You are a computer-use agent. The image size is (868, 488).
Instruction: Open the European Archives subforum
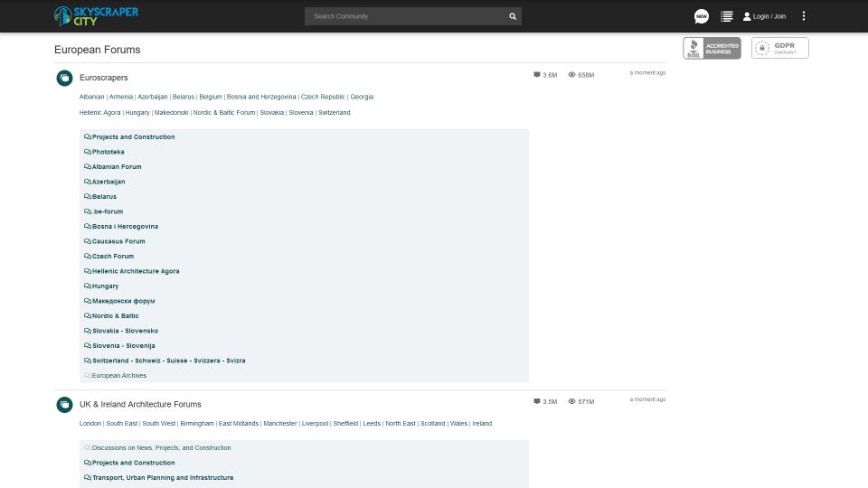click(119, 376)
